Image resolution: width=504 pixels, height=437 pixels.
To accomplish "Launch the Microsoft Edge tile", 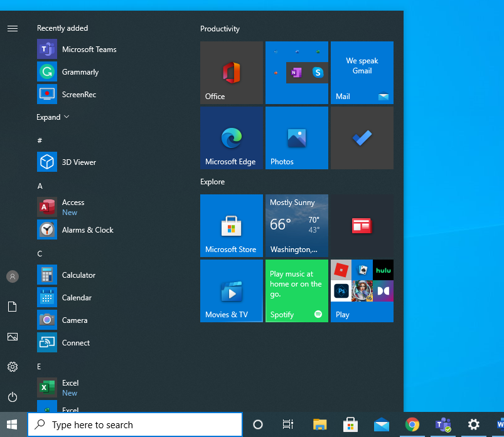I will (x=232, y=138).
